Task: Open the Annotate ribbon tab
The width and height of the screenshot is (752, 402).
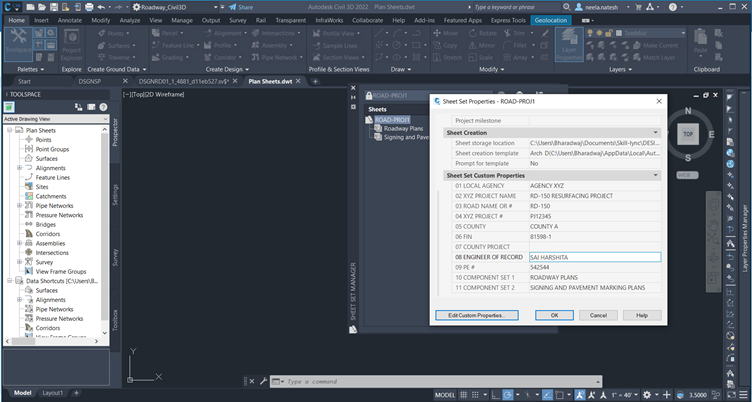Action: (70, 20)
